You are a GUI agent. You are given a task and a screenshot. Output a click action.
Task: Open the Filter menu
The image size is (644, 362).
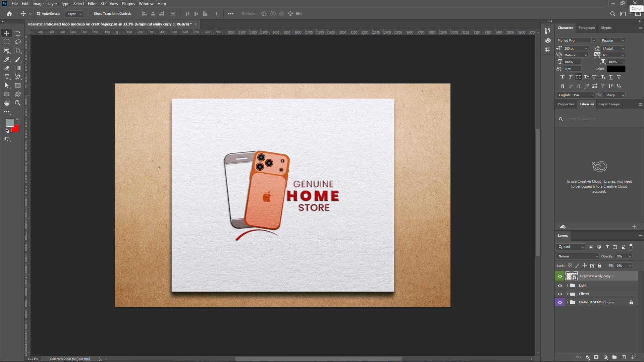(92, 4)
